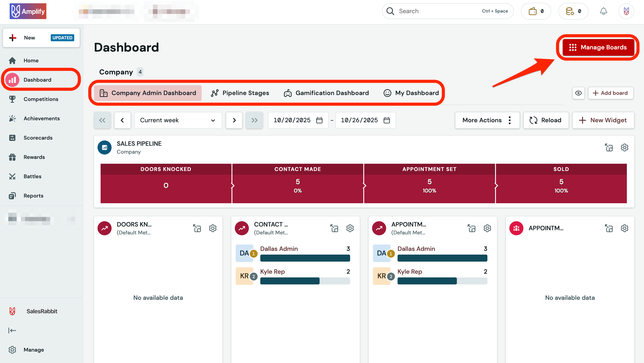Open Reports from the sidebar
This screenshot has width=644, height=363.
tap(33, 196)
